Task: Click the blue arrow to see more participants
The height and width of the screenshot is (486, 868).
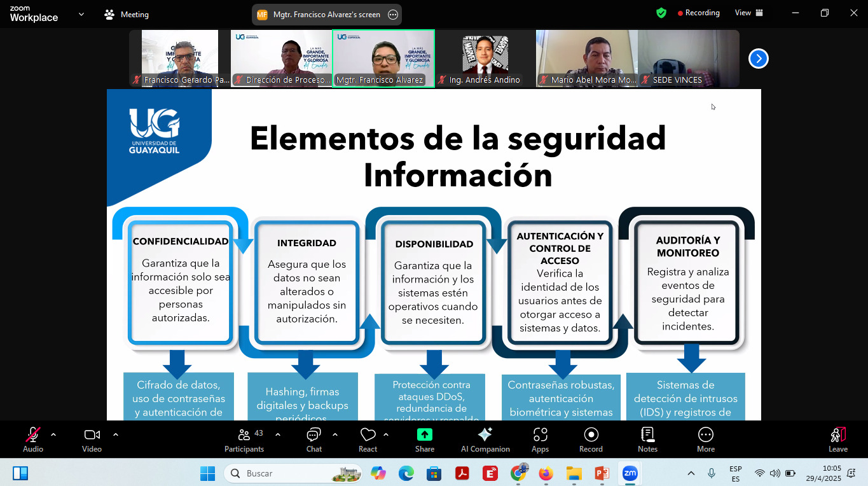Action: point(758,58)
